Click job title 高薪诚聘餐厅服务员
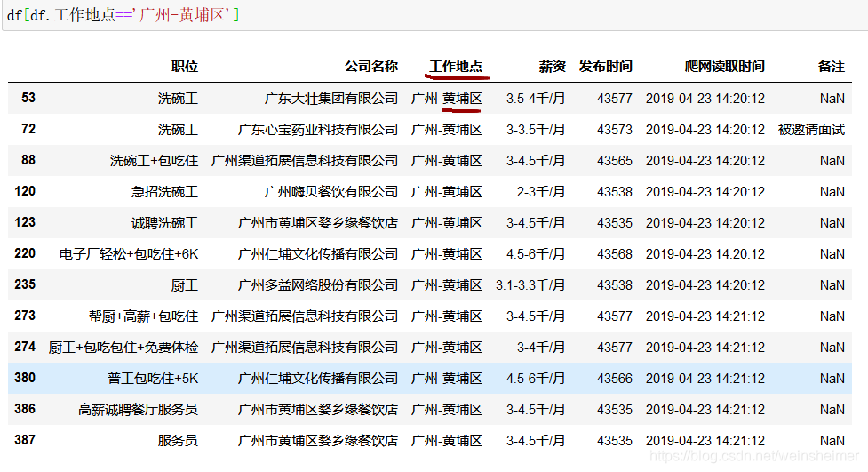The image size is (868, 472). [138, 410]
